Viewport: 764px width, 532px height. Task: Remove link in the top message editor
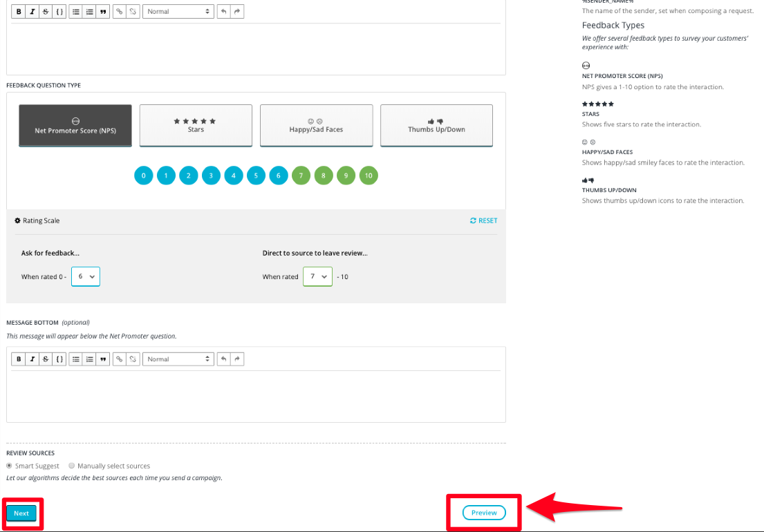[x=133, y=12]
